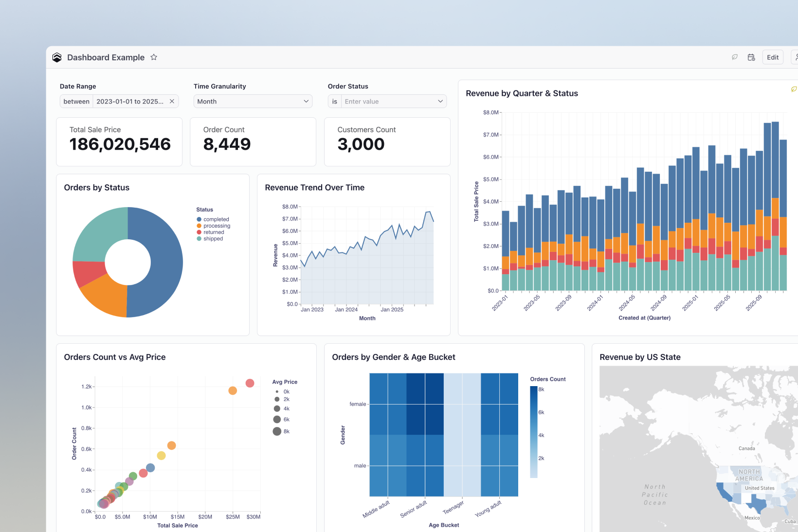Click the date range value 2023-01-01 to 2025

click(x=130, y=101)
